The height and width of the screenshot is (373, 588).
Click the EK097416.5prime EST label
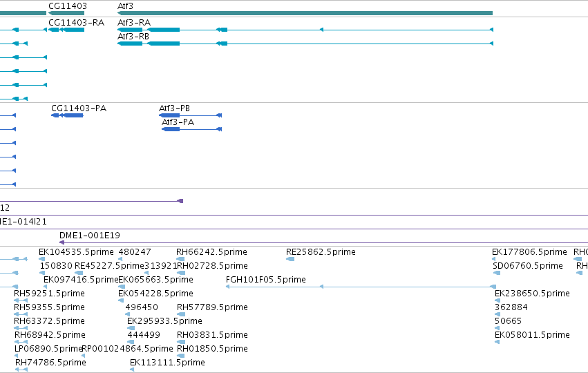pos(81,280)
